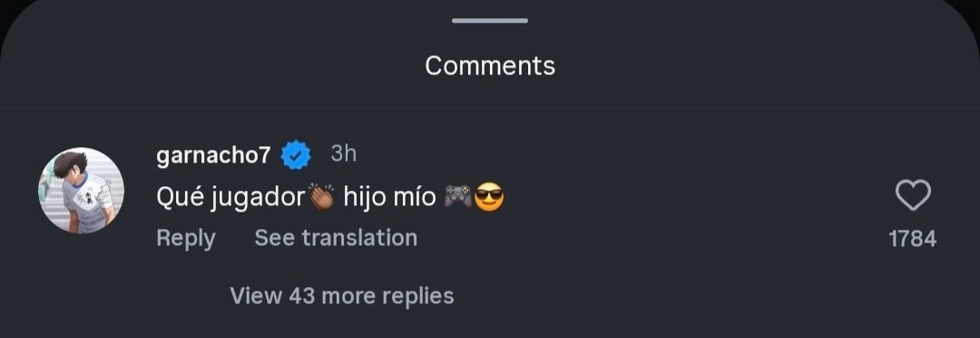The image size is (980, 338).
Task: Click the 3h timestamp
Action: (343, 154)
